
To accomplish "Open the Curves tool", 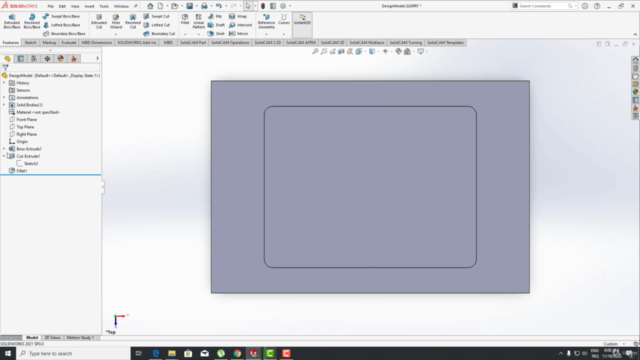I will [x=284, y=19].
